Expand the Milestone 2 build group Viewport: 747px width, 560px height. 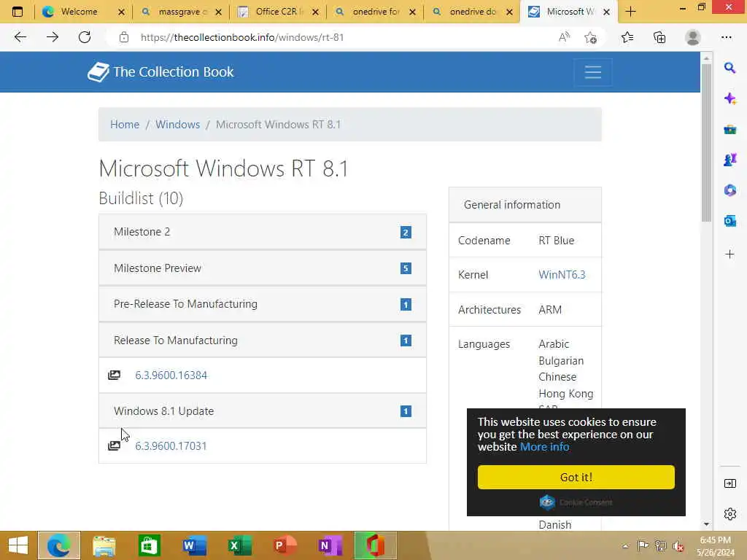click(x=263, y=232)
